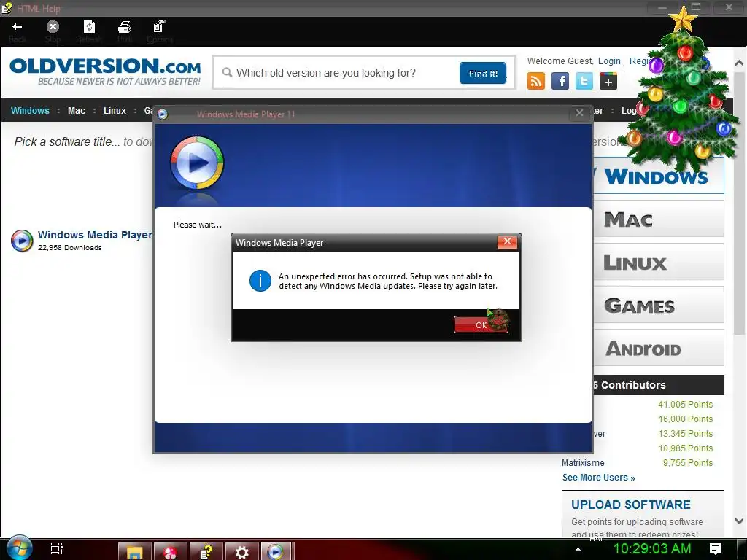Click the Back arrow in HTML Help toolbar
Image resolution: width=747 pixels, height=560 pixels.
pos(18,27)
